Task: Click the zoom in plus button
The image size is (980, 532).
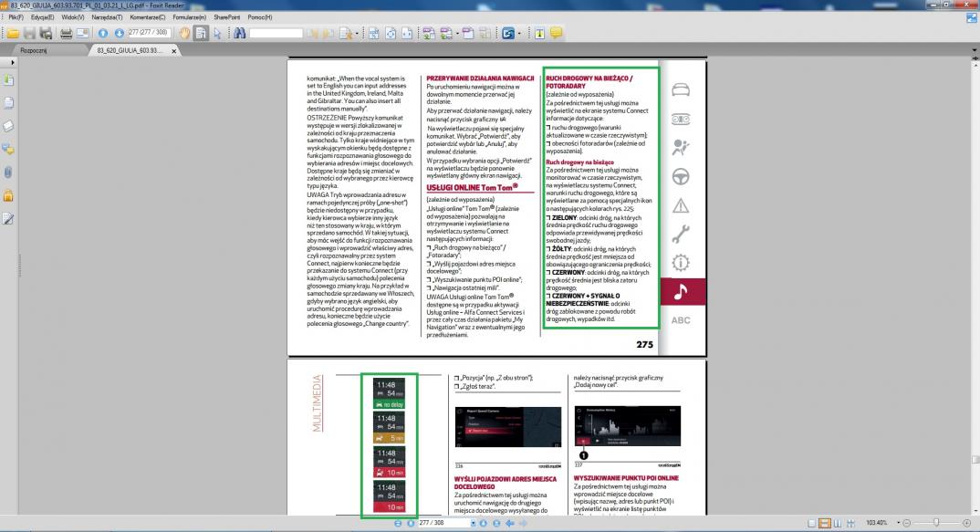Action: click(967, 523)
